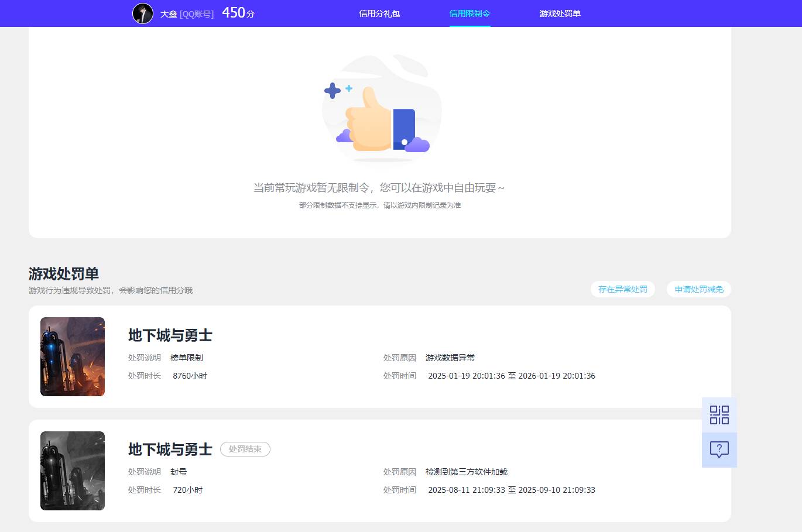Click the 存在异常处罚 button
This screenshot has width=802, height=532.
coord(622,289)
